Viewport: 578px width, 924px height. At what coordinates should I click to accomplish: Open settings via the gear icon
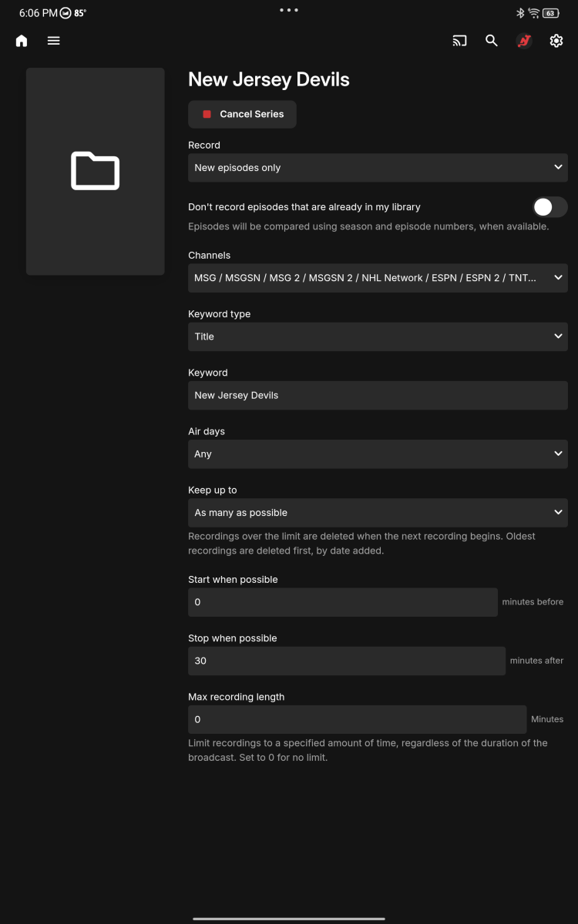[556, 40]
